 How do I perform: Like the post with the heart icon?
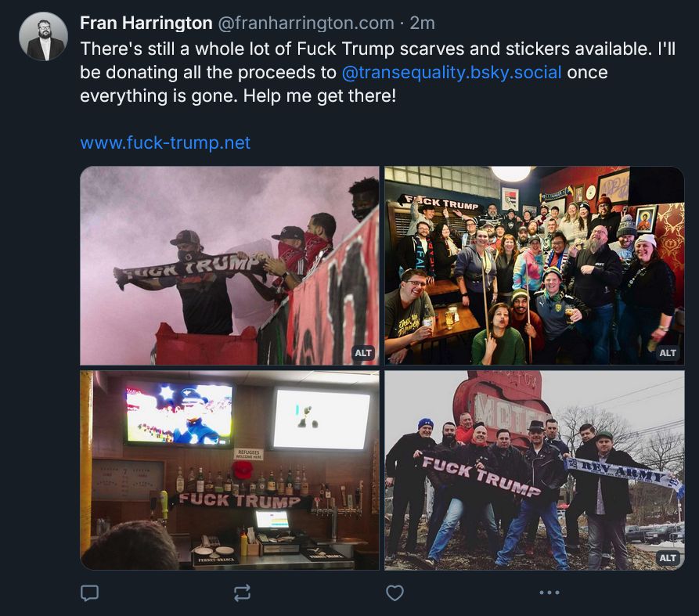pyautogui.click(x=395, y=593)
